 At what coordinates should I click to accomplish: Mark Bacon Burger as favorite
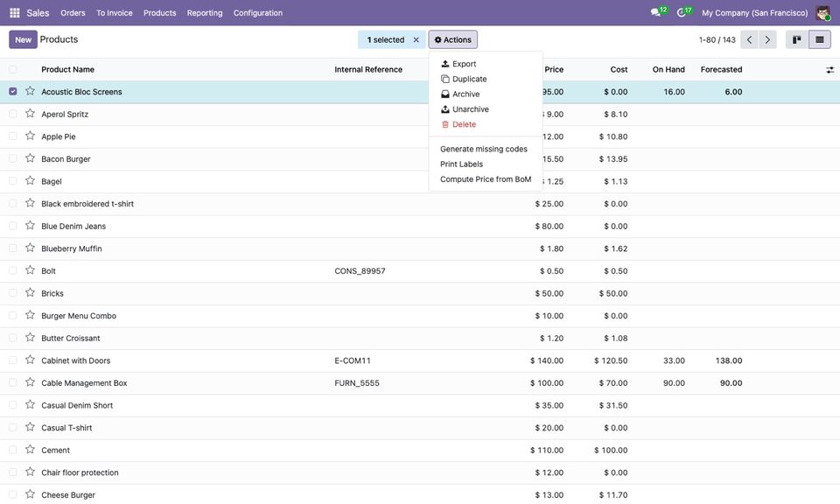pyautogui.click(x=30, y=158)
